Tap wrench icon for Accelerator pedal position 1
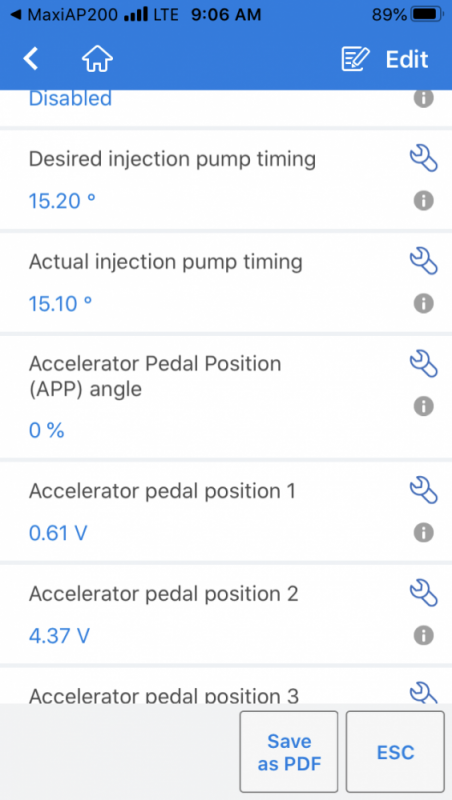452x800 pixels. coord(423,490)
